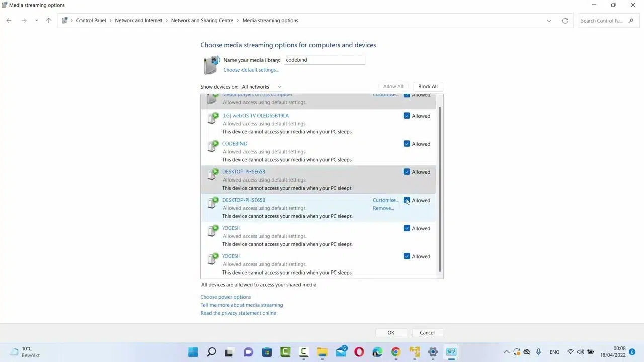The image size is (644, 362).
Task: Go to Network and Sharing Centre breadcrumb
Action: coord(202,21)
